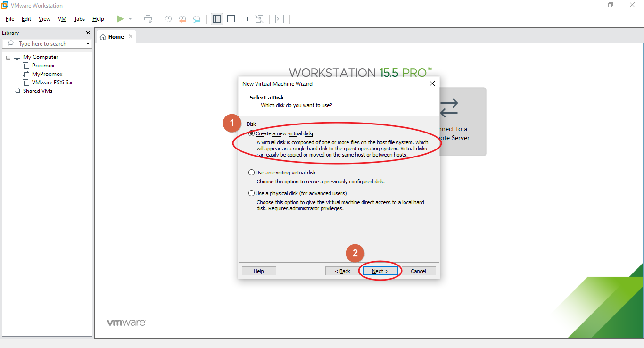Select the Proxmox virtual machine
The width and height of the screenshot is (644, 348).
tap(43, 66)
